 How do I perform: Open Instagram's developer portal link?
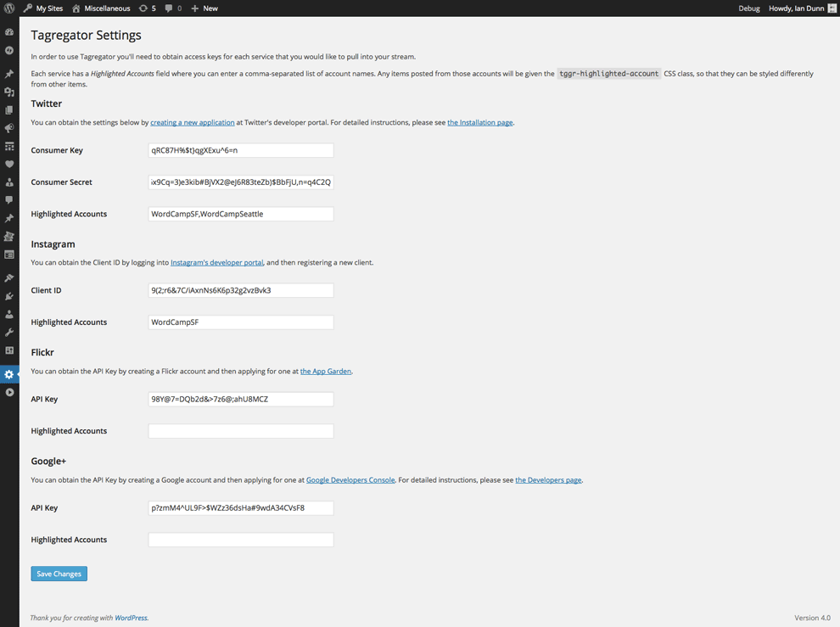pos(217,262)
